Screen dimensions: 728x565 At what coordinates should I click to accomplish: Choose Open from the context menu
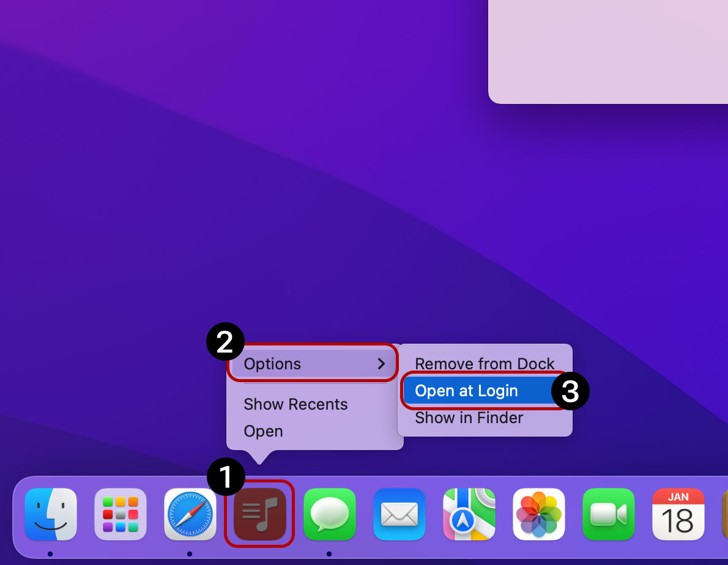coord(263,431)
